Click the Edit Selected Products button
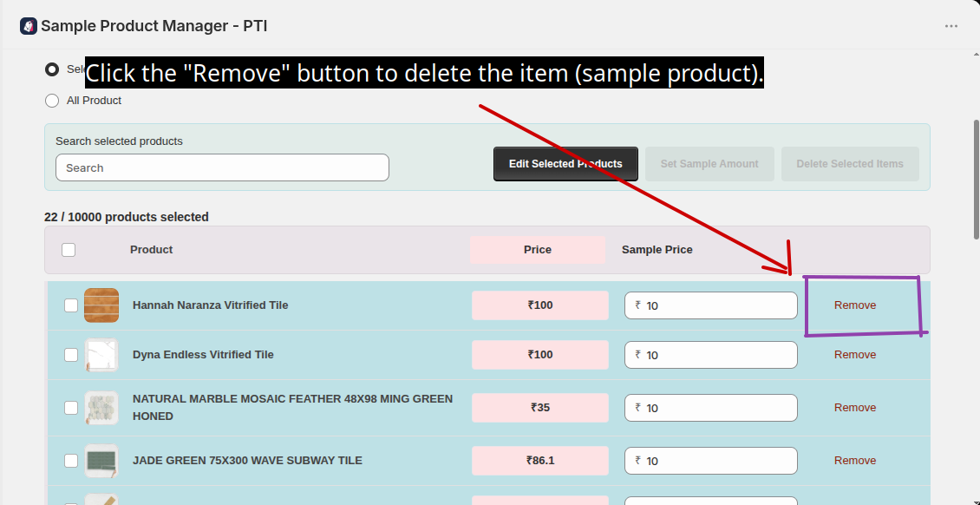This screenshot has width=980, height=505. pos(565,164)
